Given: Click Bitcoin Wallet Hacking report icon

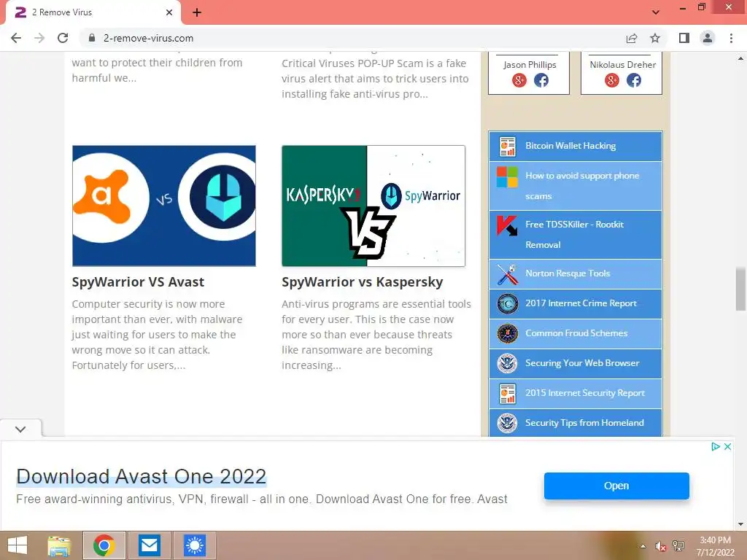Looking at the screenshot, I should pos(508,146).
